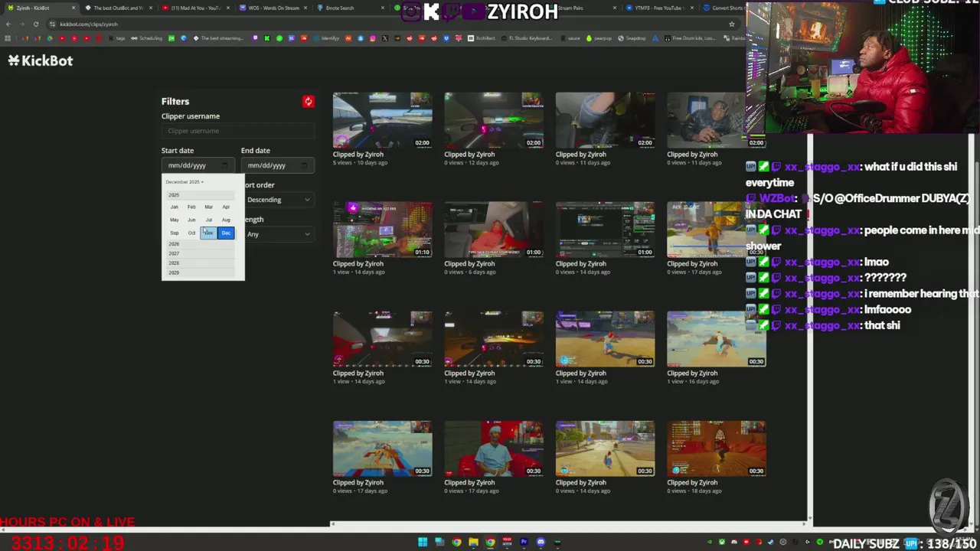980x551 pixels.
Task: Reload the page with the browser refresh icon
Action: (x=35, y=24)
